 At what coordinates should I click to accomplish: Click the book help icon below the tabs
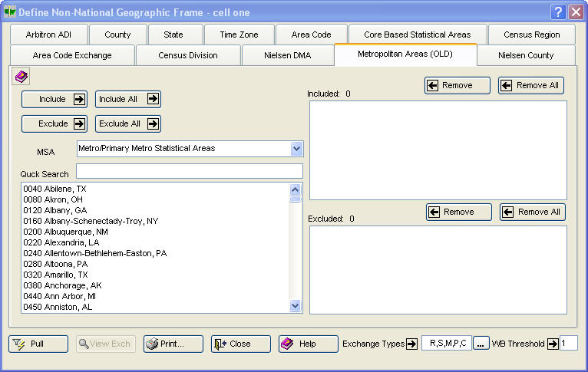point(21,77)
